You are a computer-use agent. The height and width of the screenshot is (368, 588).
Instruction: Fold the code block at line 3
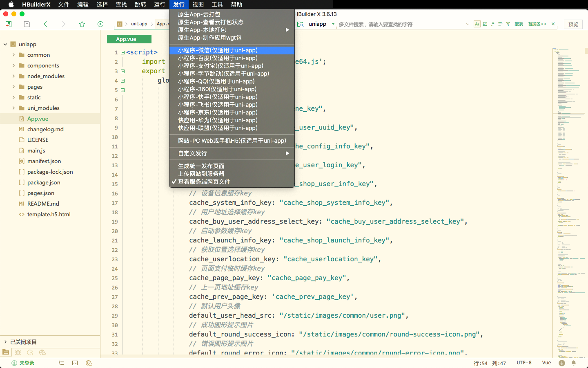click(122, 71)
